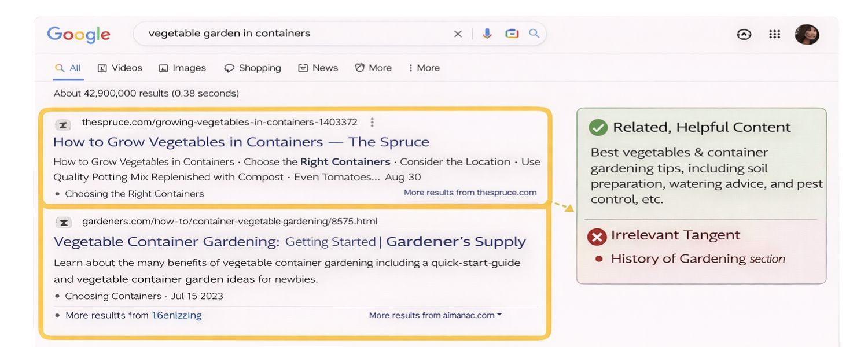Switch to the Videos tab
The width and height of the screenshot is (868, 347).
point(120,68)
